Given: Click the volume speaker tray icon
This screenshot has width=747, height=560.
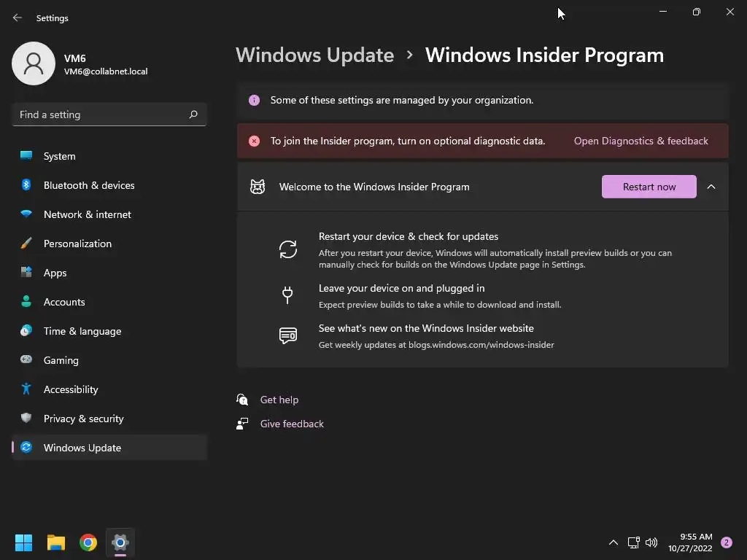Looking at the screenshot, I should (x=651, y=542).
